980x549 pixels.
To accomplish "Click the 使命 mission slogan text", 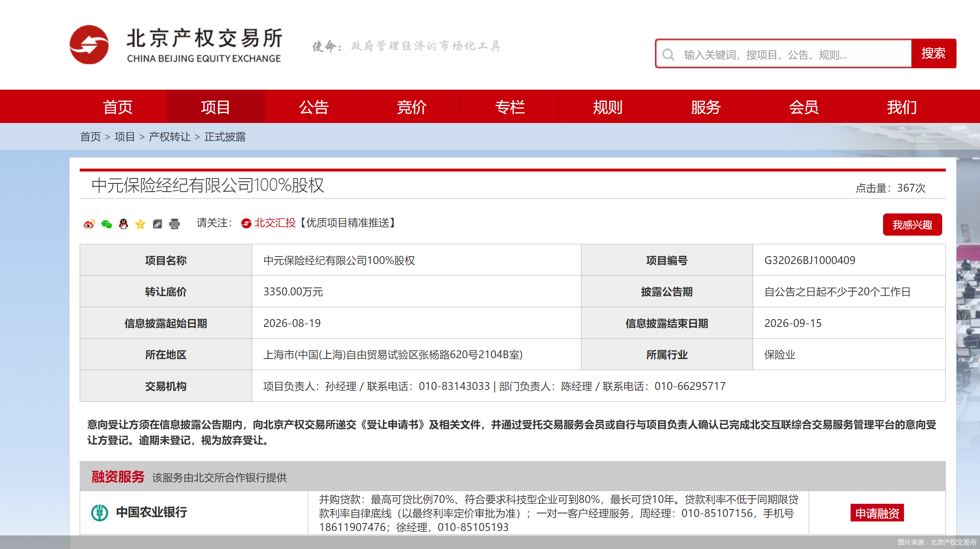I will pyautogui.click(x=406, y=46).
